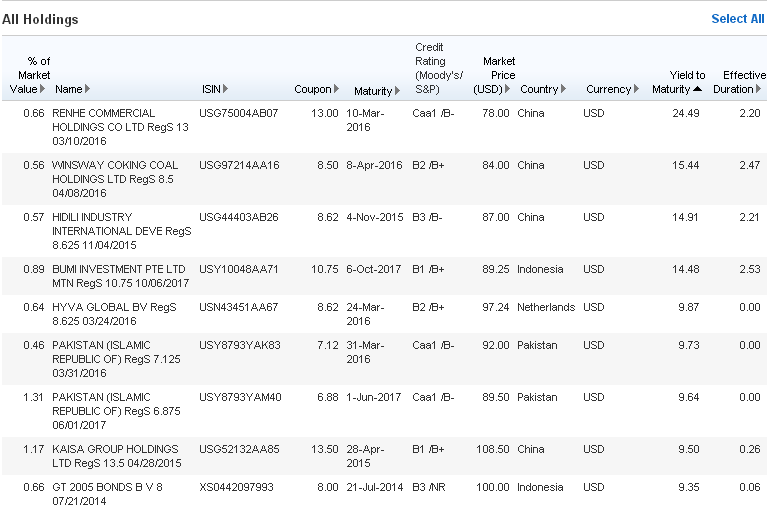Click coupon value 13.50

coord(324,449)
